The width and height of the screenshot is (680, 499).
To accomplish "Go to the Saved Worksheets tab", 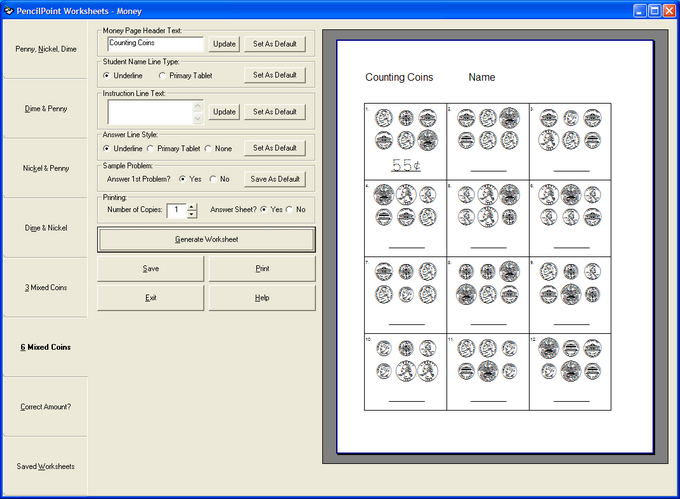I will 45,467.
